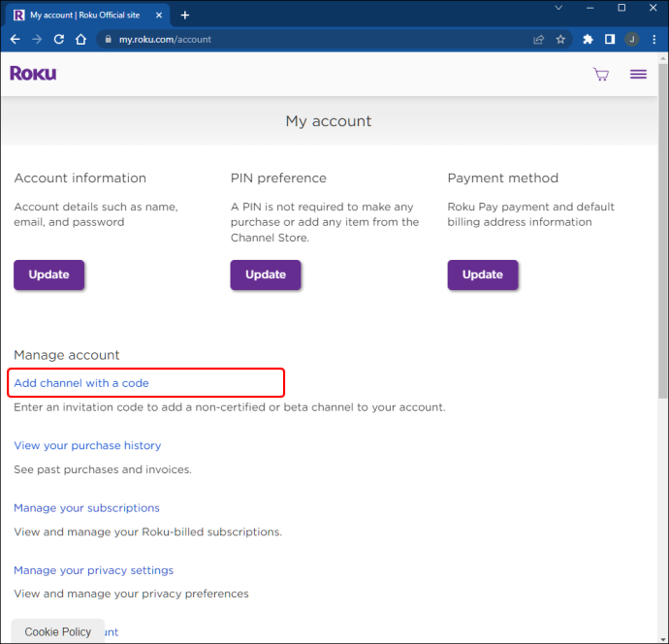Go forward in browser history
This screenshot has width=669, height=644.
(37, 39)
